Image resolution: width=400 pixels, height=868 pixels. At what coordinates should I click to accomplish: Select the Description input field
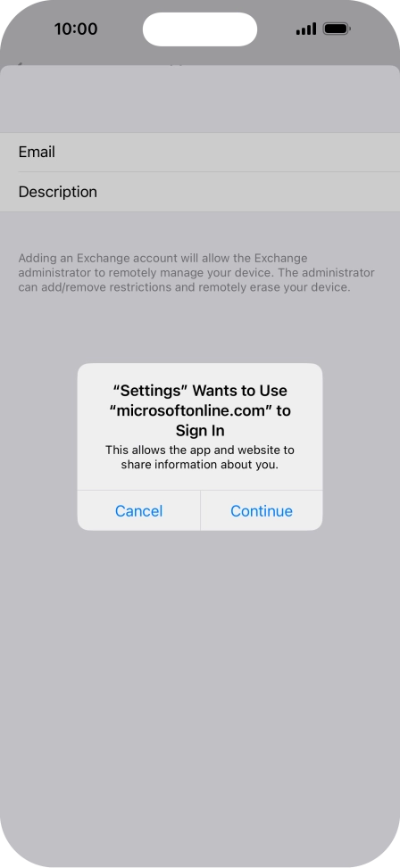click(200, 192)
